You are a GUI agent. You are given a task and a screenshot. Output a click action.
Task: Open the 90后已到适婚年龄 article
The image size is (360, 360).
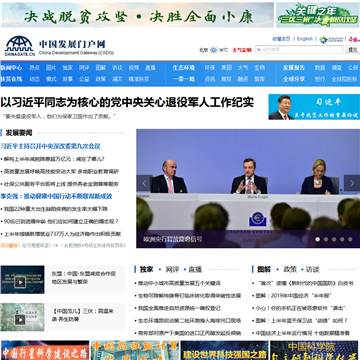[x=61, y=221]
